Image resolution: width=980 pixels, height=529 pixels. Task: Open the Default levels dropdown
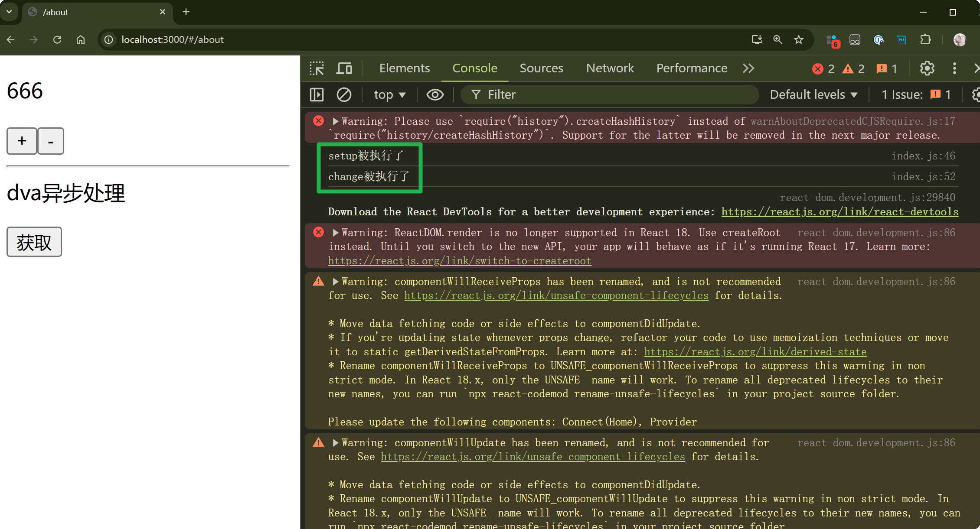813,94
